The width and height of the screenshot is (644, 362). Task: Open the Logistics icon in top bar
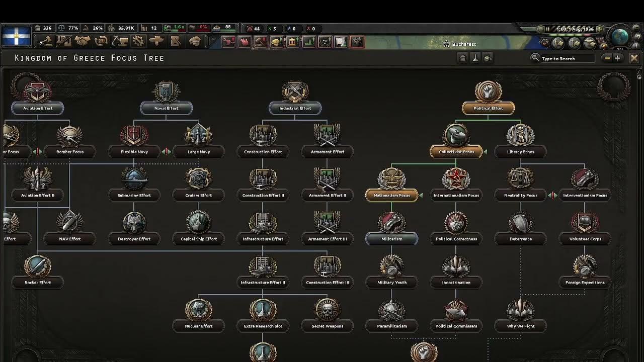pos(176,41)
